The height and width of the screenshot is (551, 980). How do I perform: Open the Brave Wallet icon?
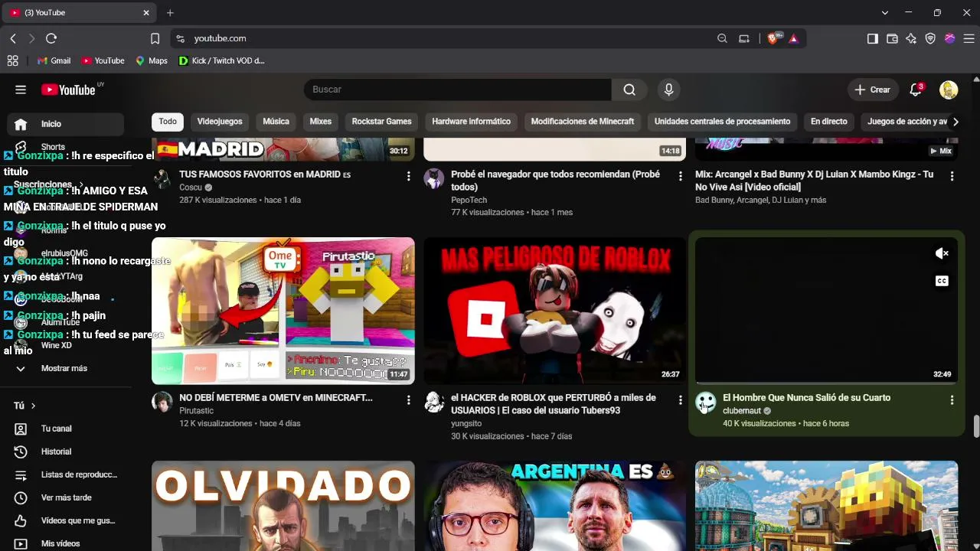click(892, 38)
